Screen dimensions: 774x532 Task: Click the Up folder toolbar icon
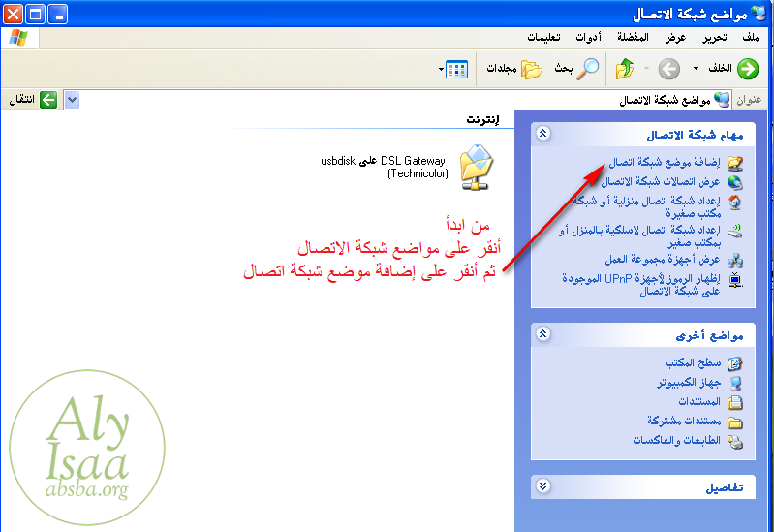625,69
